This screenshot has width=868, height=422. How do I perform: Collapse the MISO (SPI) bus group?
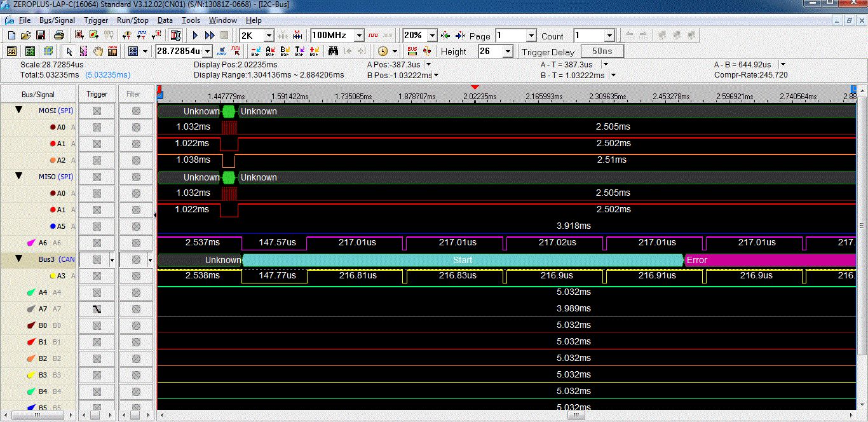(x=18, y=177)
